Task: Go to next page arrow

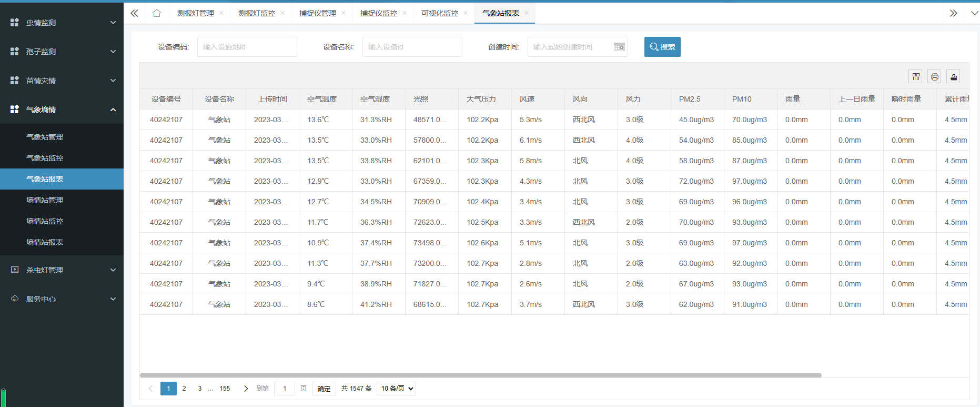Action: click(x=246, y=389)
